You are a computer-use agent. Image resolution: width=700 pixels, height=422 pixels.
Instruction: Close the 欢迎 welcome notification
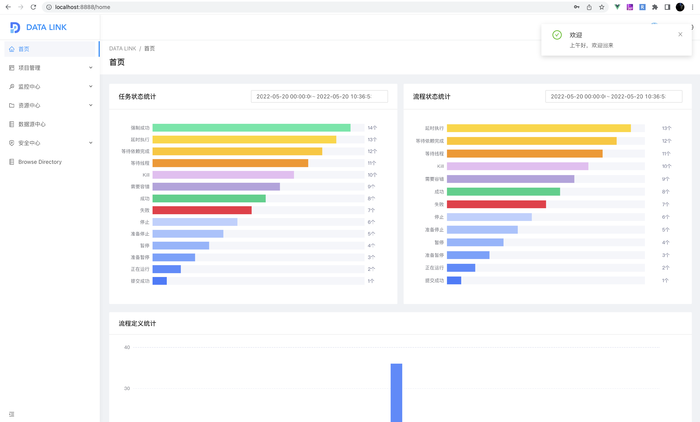[x=680, y=34]
